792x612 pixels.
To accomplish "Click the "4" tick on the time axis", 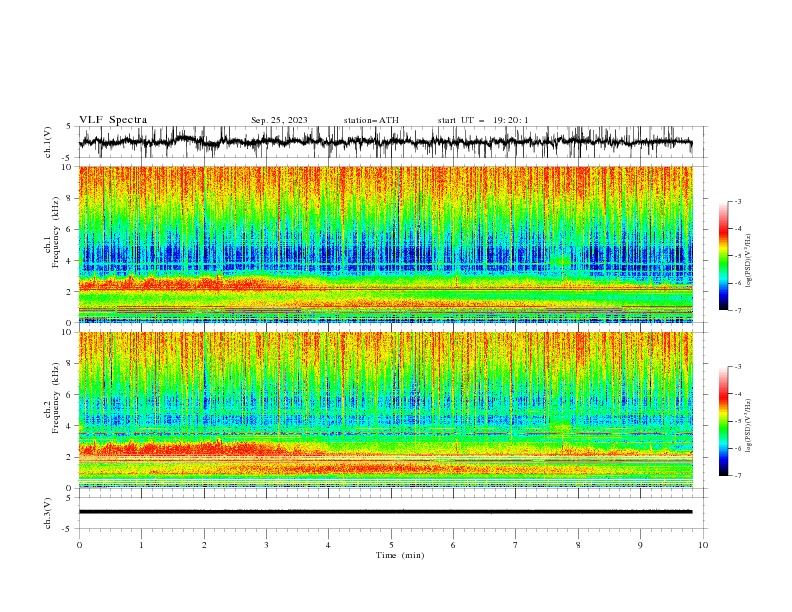I will pyautogui.click(x=329, y=545).
